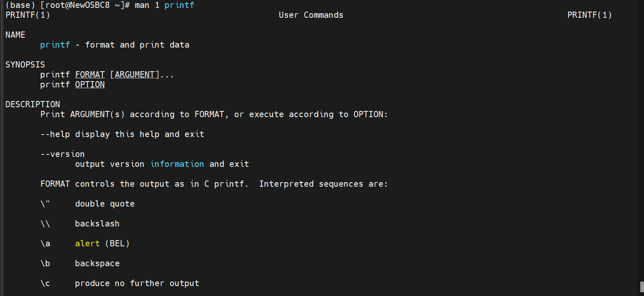Click the scrollbar thumb at the right edge
Viewport: 644px width, 296px height.
click(x=642, y=286)
